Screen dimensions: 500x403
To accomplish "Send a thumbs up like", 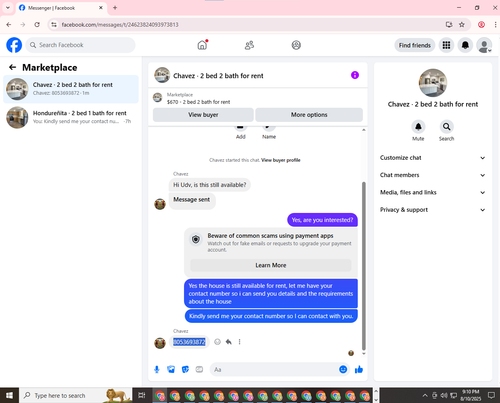I will (359, 369).
